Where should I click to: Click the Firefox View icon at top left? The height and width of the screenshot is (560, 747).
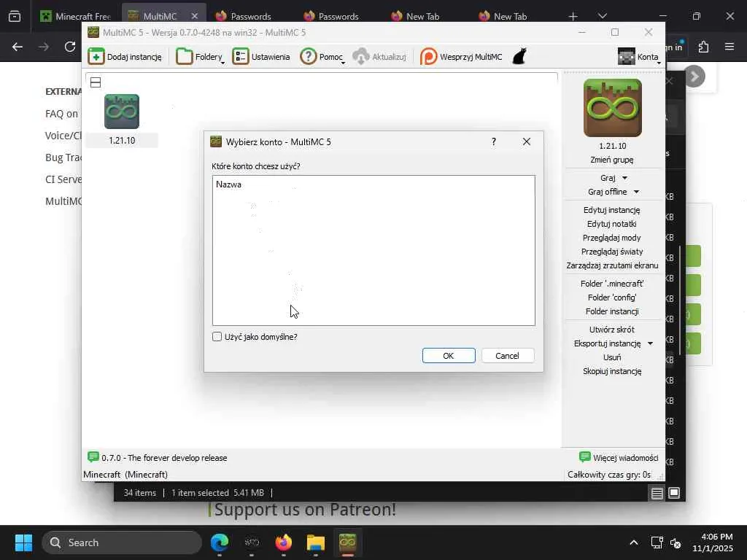pyautogui.click(x=15, y=17)
